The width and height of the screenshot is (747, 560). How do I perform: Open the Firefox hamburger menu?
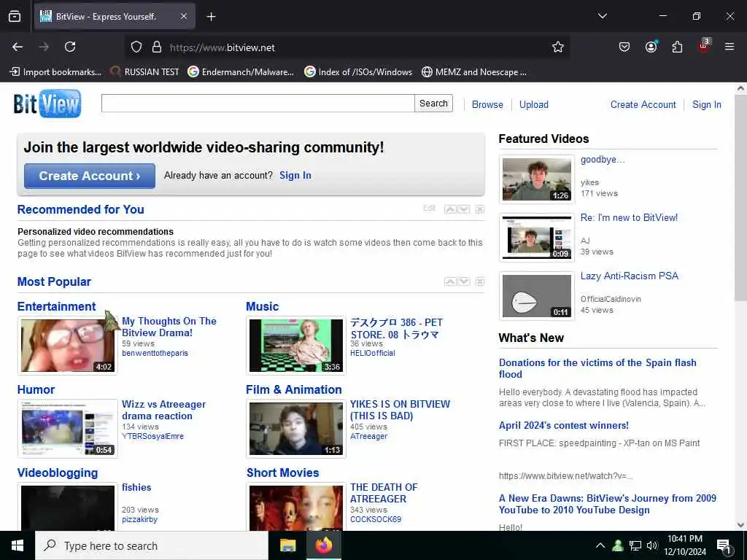[729, 47]
